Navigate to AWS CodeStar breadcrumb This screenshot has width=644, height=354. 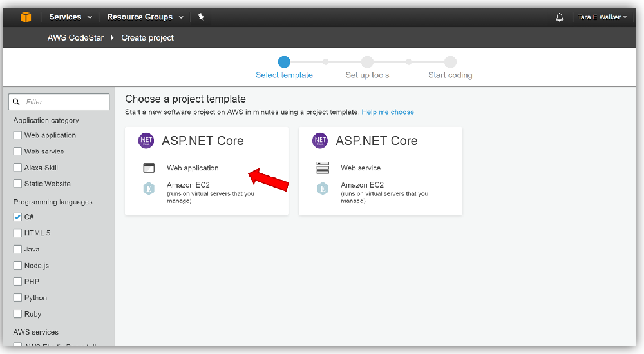click(x=75, y=38)
